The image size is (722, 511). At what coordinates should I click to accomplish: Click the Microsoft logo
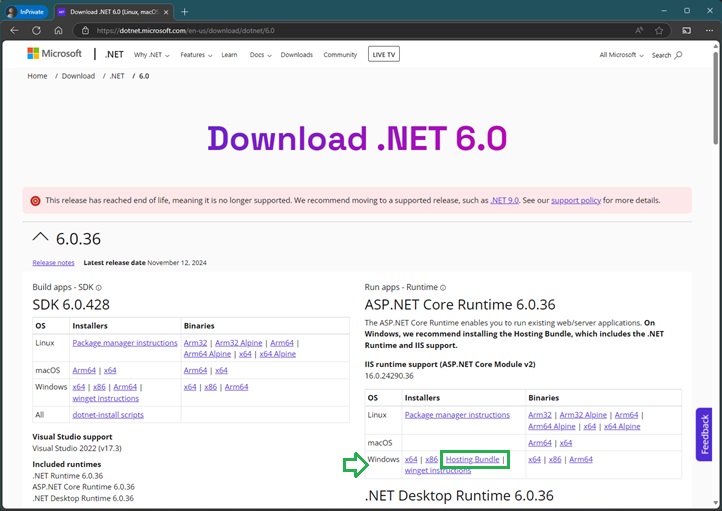click(x=54, y=53)
